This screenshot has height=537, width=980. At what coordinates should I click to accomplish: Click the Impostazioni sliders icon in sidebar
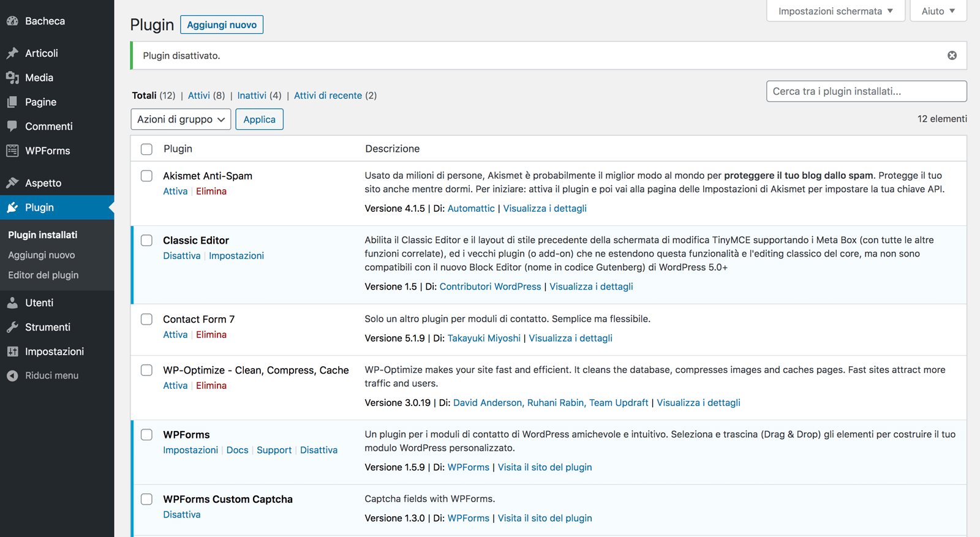pyautogui.click(x=12, y=351)
